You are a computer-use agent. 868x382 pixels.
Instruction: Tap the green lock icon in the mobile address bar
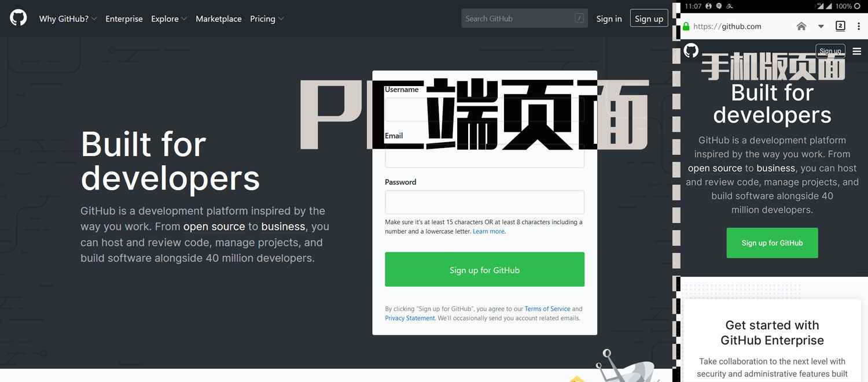(686, 27)
